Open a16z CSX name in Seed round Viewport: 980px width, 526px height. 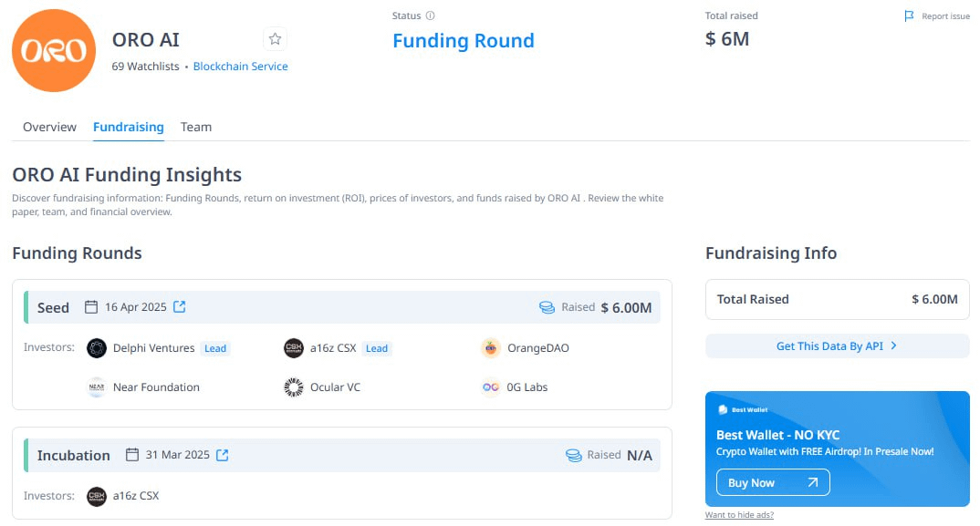[333, 348]
